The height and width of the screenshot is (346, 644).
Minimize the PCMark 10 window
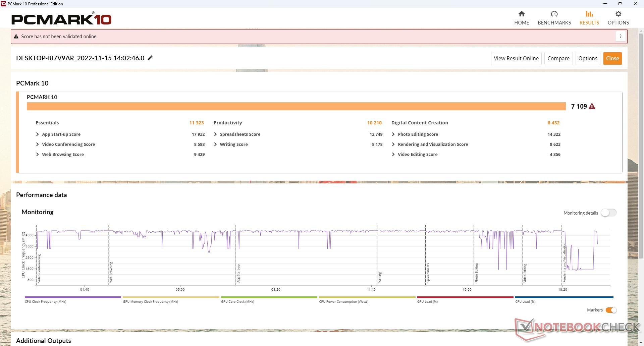point(605,4)
